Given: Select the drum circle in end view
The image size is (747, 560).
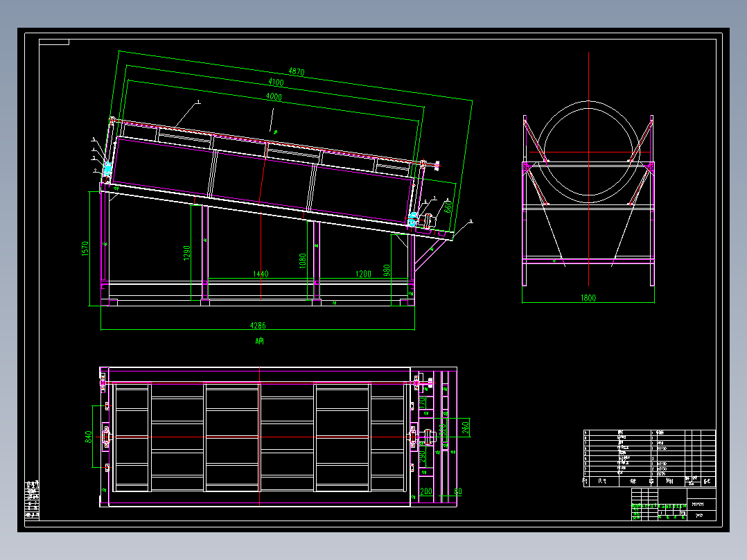Looking at the screenshot, I should pos(588,152).
